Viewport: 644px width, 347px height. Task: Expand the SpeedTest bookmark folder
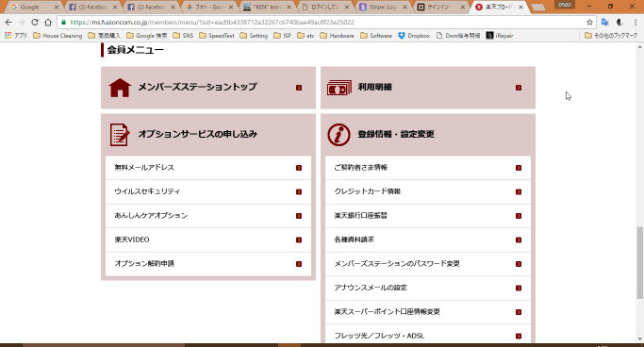(x=217, y=36)
